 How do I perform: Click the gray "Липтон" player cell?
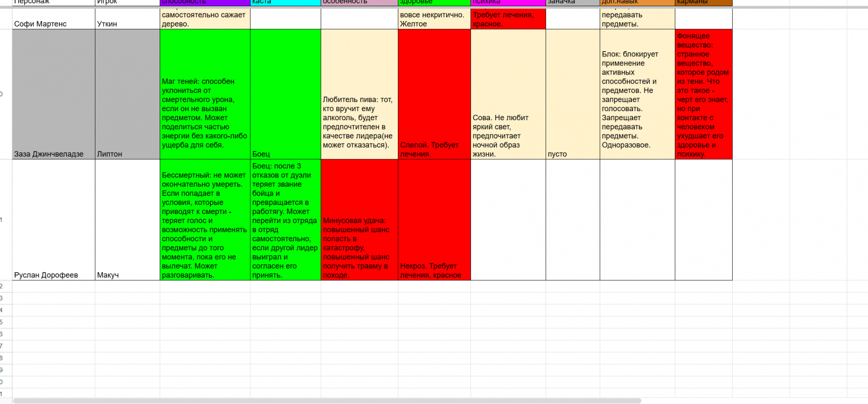tap(127, 94)
